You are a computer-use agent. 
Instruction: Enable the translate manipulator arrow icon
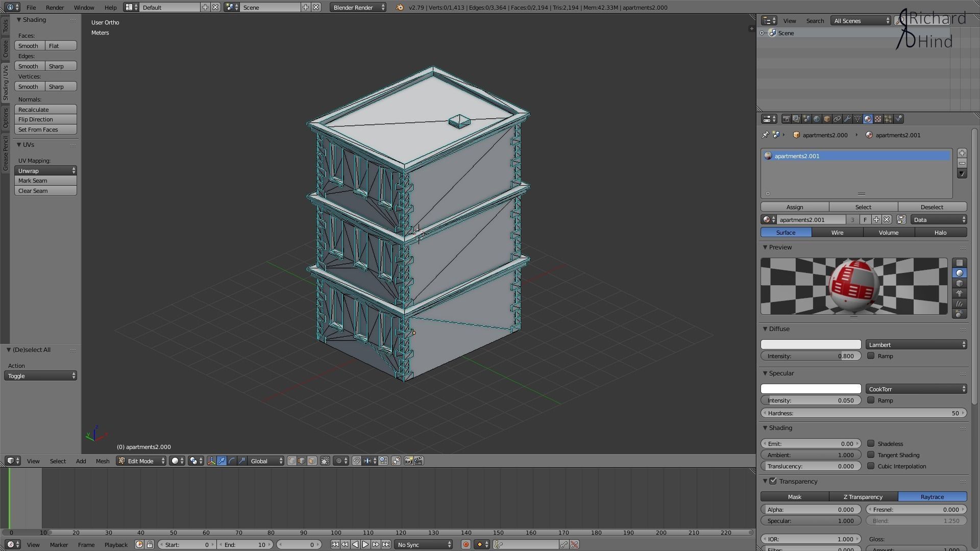pos(222,461)
